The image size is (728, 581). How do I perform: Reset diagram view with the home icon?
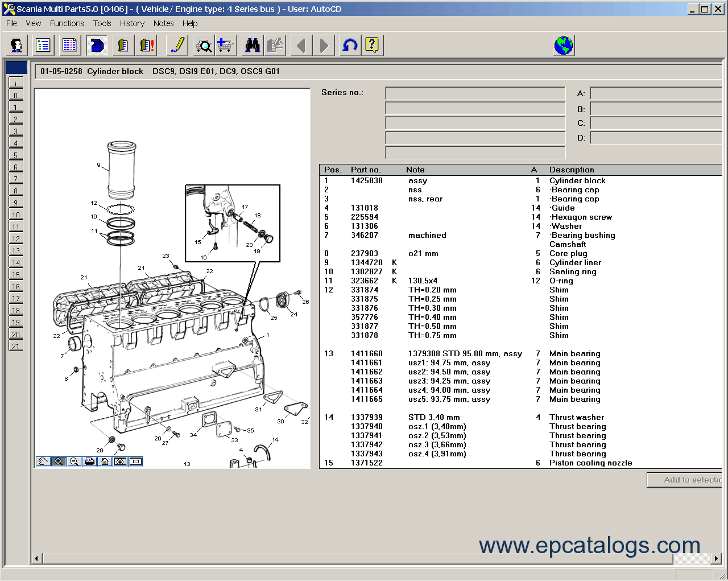(105, 461)
